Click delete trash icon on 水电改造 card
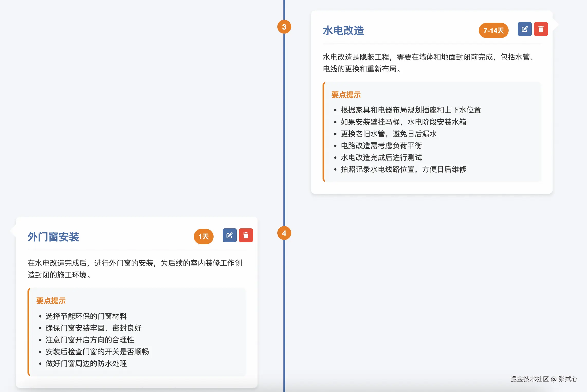This screenshot has width=587, height=392. [541, 29]
